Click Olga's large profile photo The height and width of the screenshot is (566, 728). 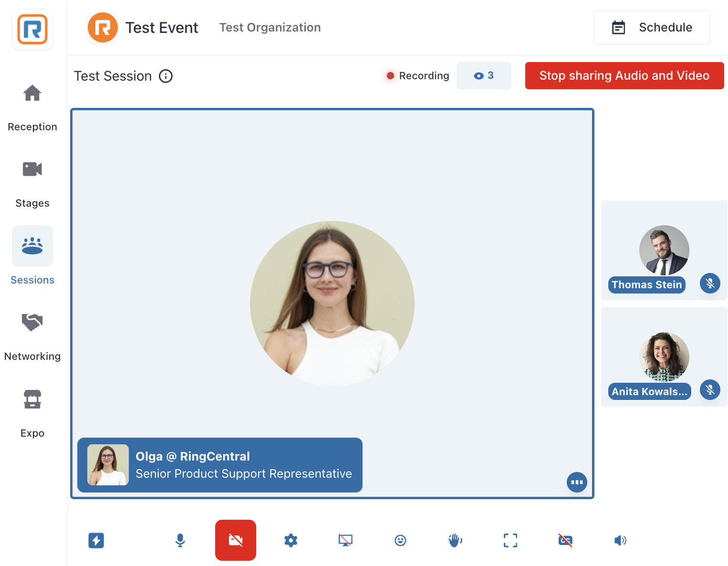click(332, 303)
